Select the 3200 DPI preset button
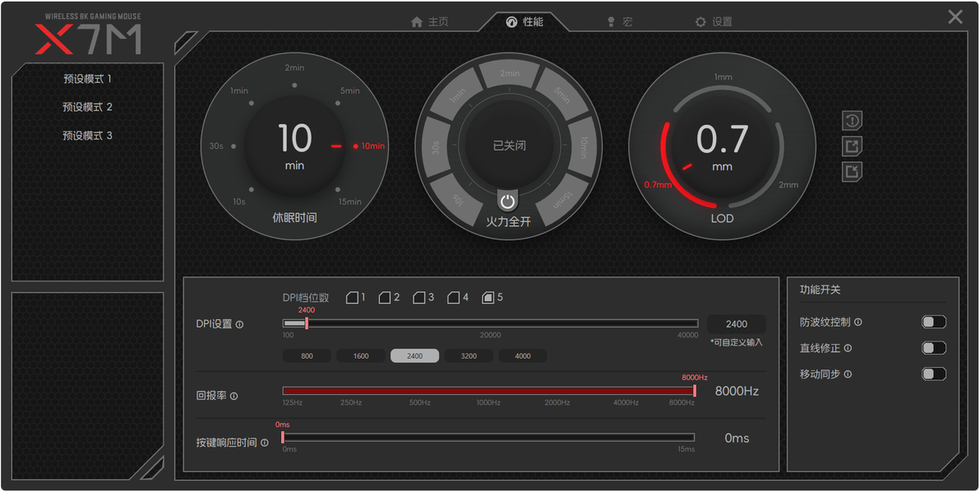 click(x=469, y=355)
